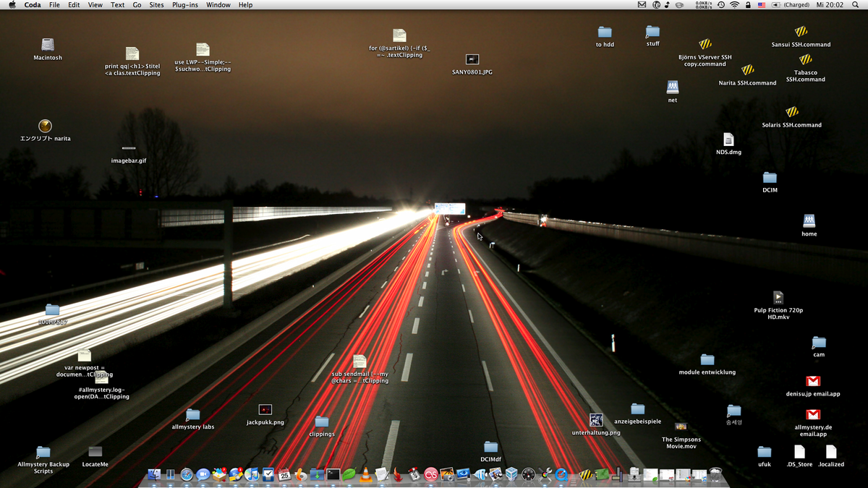The width and height of the screenshot is (868, 488).
Task: Select the Pulp Fiction 720p HD.mkv file
Action: (778, 297)
